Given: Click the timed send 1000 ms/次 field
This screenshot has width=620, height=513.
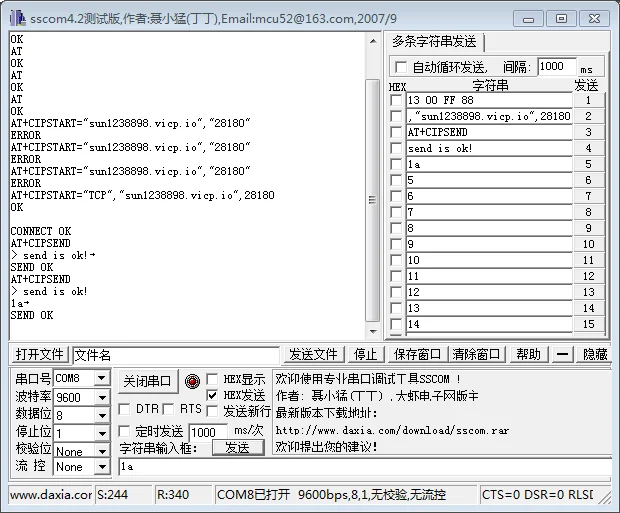Looking at the screenshot, I should (x=208, y=432).
